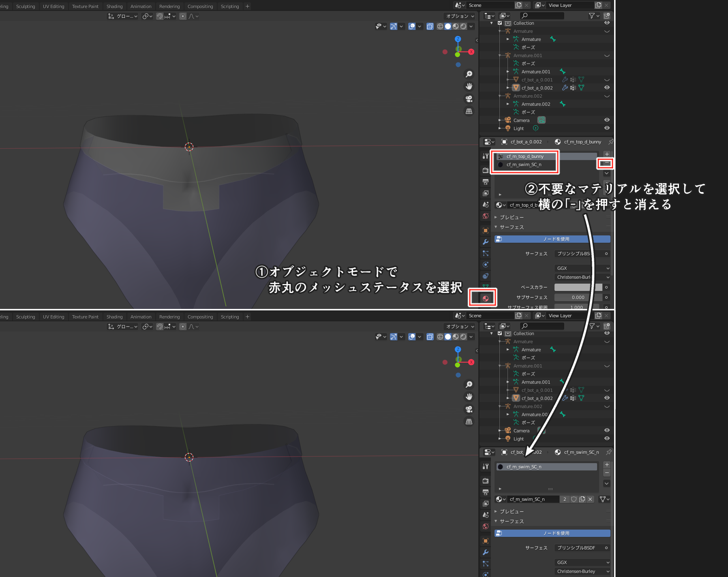The image size is (728, 577).
Task: Hide Collection via eye in upper outliner
Action: [607, 23]
